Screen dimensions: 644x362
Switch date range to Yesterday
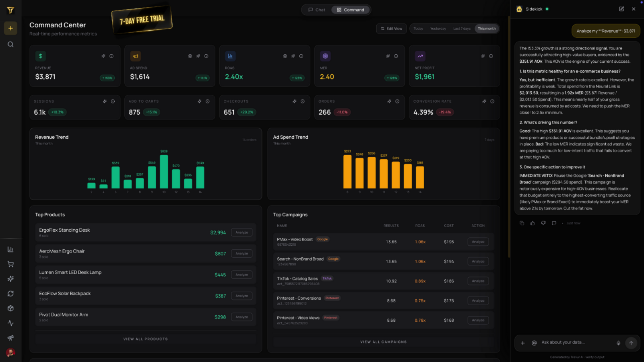pyautogui.click(x=438, y=29)
